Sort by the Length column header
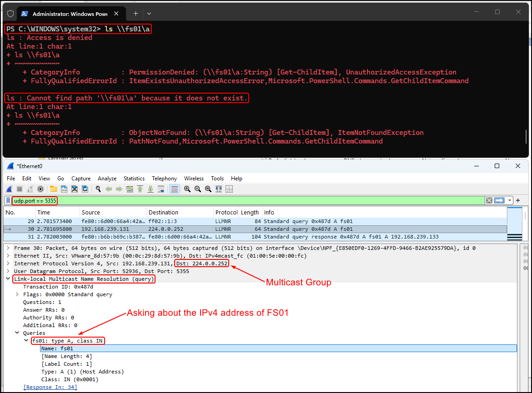Screen dimensions: 532x393 click(251, 213)
